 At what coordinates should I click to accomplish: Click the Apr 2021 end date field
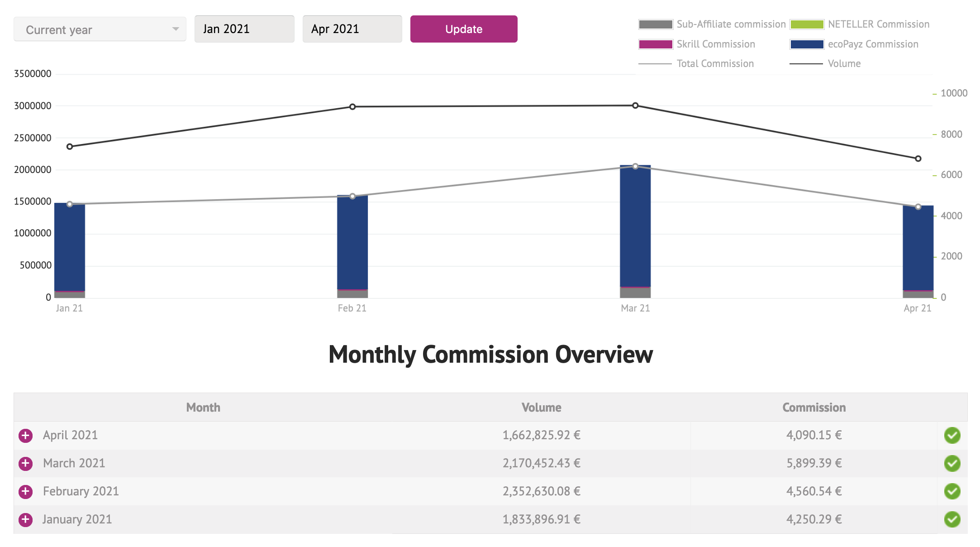click(352, 29)
